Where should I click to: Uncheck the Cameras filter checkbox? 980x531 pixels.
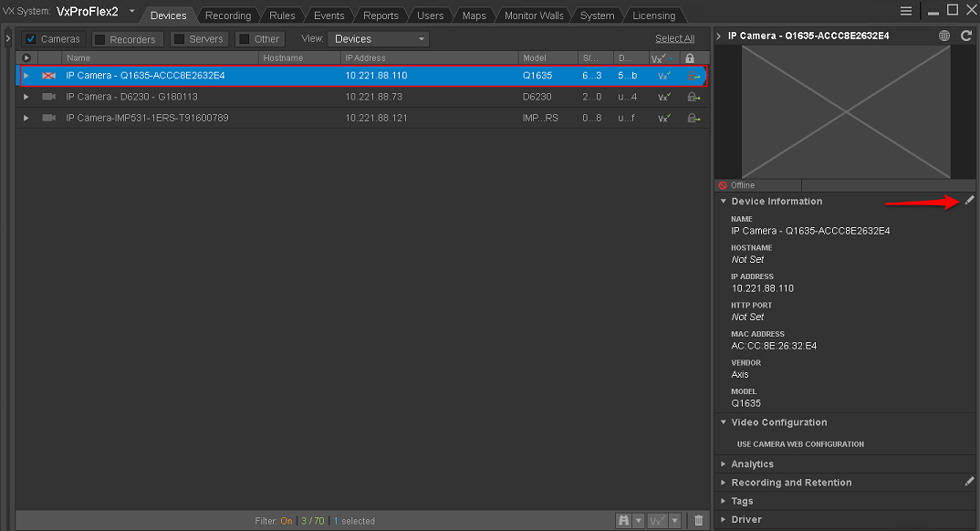point(30,39)
